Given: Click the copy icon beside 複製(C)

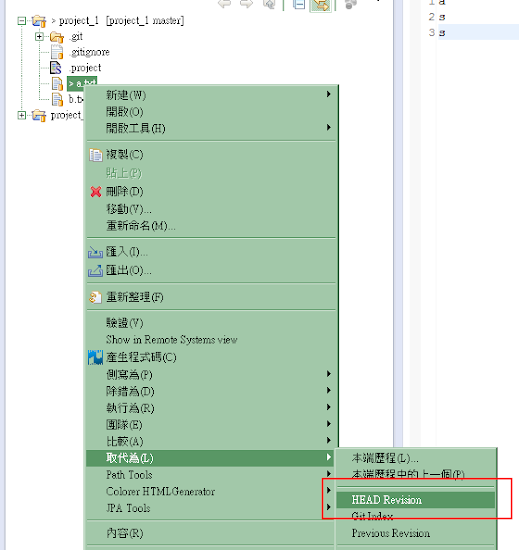Looking at the screenshot, I should coord(95,155).
